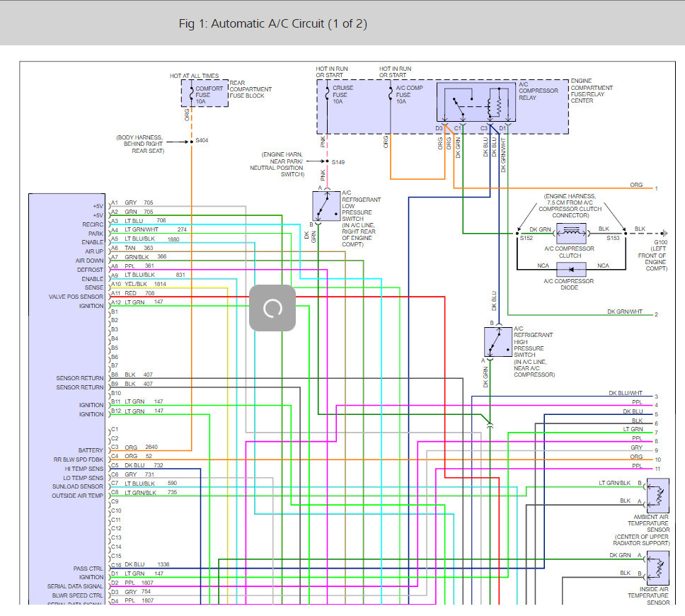This screenshot has height=616, width=685.
Task: Click pin A3 LT BLU 706 row
Action: [x=139, y=221]
